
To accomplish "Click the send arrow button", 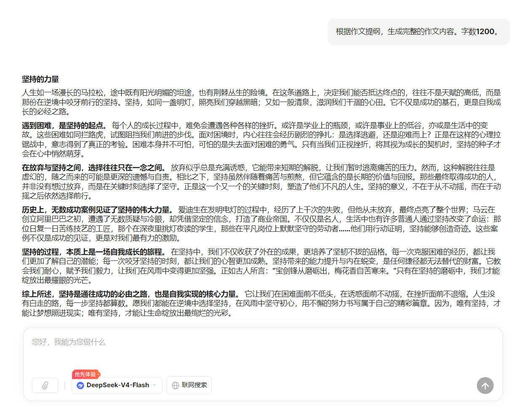I will 485,386.
